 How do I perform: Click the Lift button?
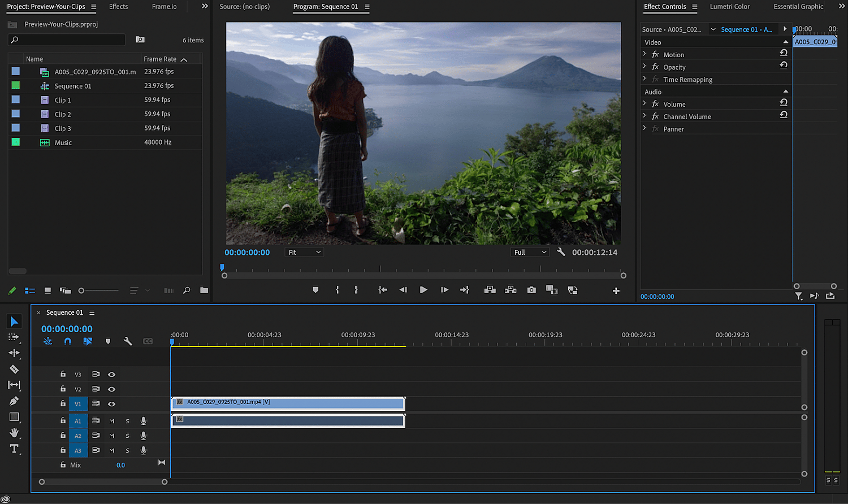point(490,290)
